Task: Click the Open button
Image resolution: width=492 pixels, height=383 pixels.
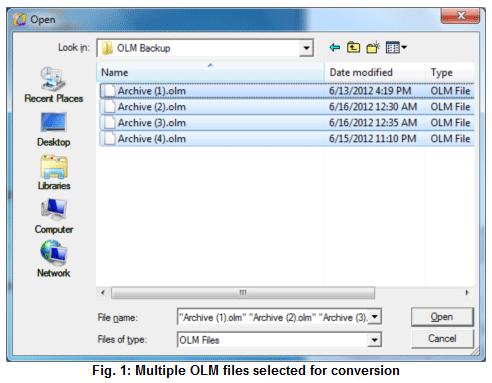Action: click(442, 317)
